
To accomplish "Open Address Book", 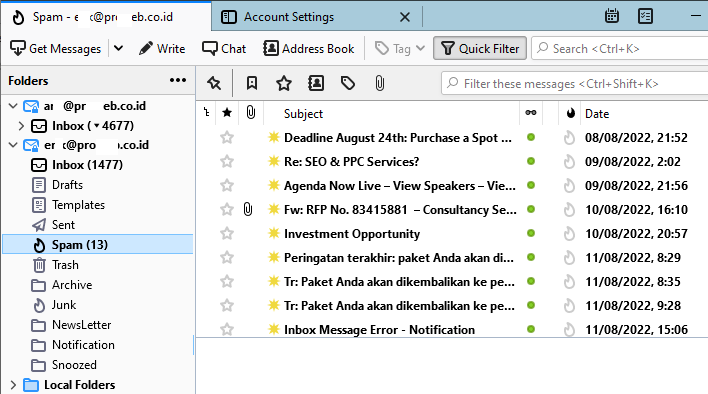I will tap(309, 48).
